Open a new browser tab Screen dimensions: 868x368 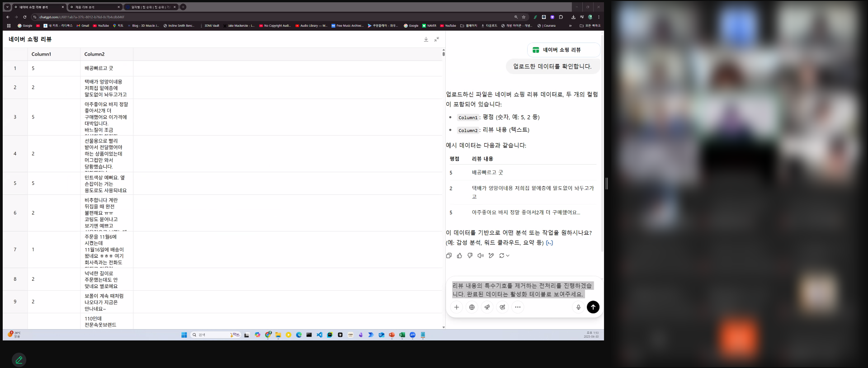click(183, 7)
